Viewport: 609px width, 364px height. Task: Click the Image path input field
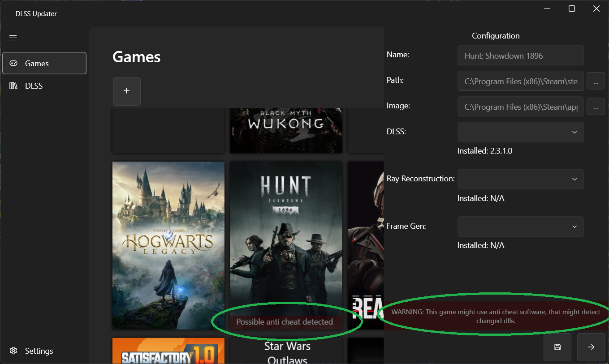[521, 107]
